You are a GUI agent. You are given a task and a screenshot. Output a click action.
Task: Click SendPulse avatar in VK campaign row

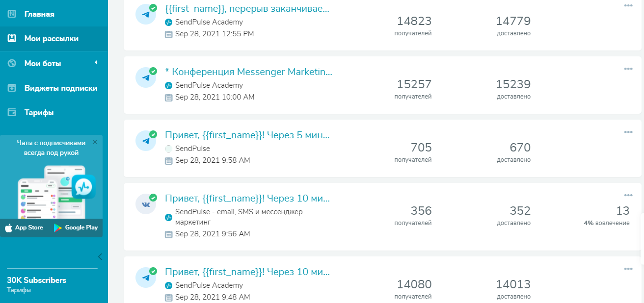coord(169,217)
